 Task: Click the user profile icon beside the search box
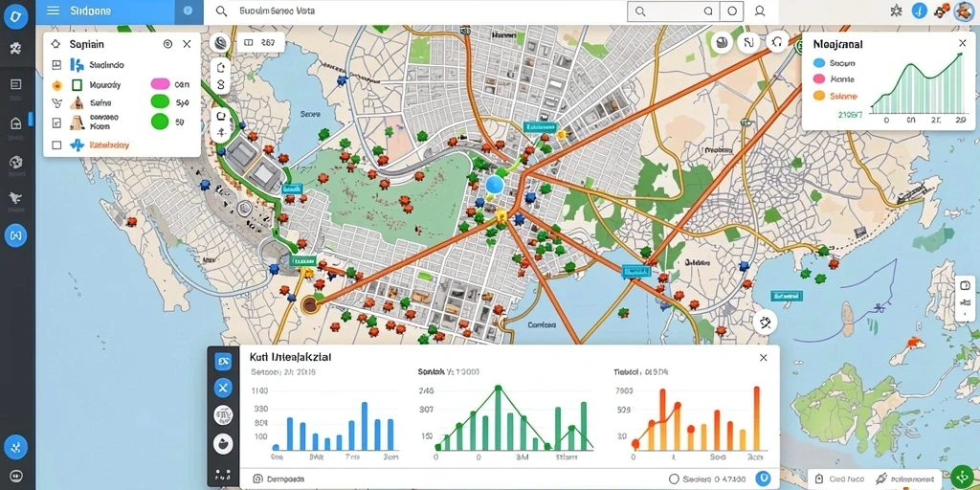coord(760,11)
